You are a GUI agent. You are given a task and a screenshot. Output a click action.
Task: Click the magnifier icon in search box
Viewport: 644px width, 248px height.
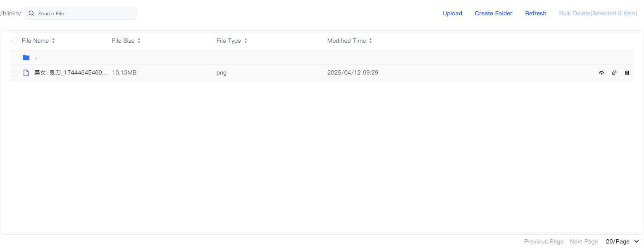tap(31, 13)
